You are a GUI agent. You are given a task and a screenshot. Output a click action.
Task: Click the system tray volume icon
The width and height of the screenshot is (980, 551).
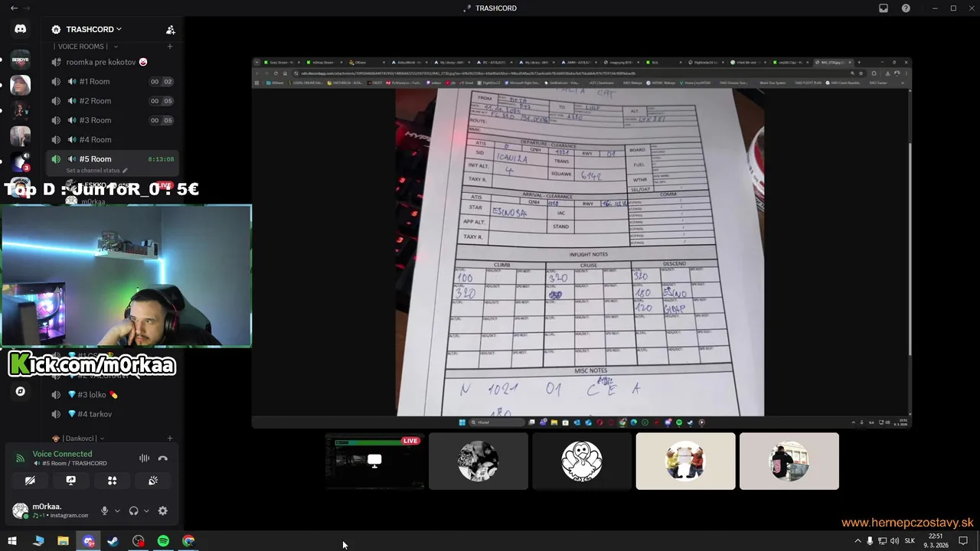pyautogui.click(x=894, y=541)
